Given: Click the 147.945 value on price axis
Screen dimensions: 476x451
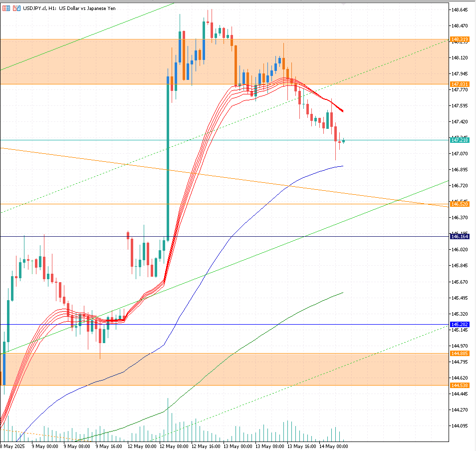Looking at the screenshot, I should tap(460, 74).
